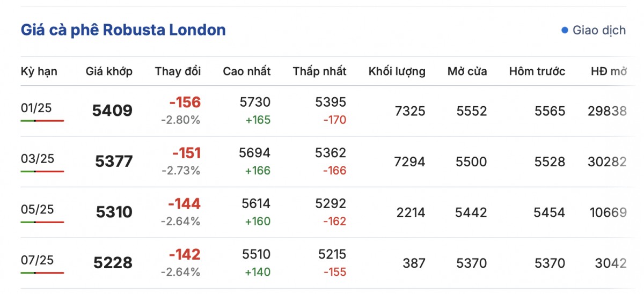Sort by the Giá khớp column header

[x=109, y=71]
